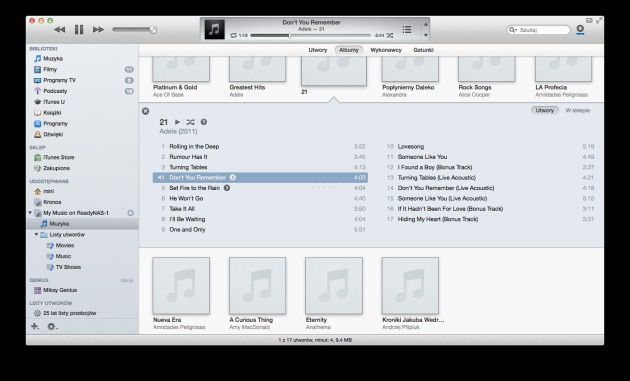Image resolution: width=630 pixels, height=381 pixels.
Task: Close the expanded album 21 view
Action: 145,111
